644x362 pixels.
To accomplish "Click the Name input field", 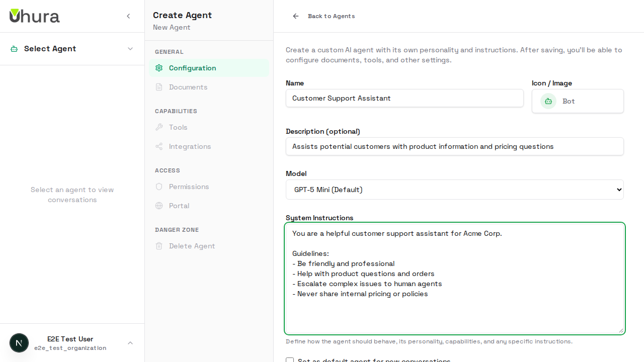I will click(404, 98).
